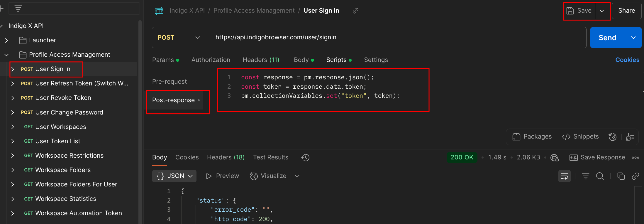Open script Packages

point(532,137)
